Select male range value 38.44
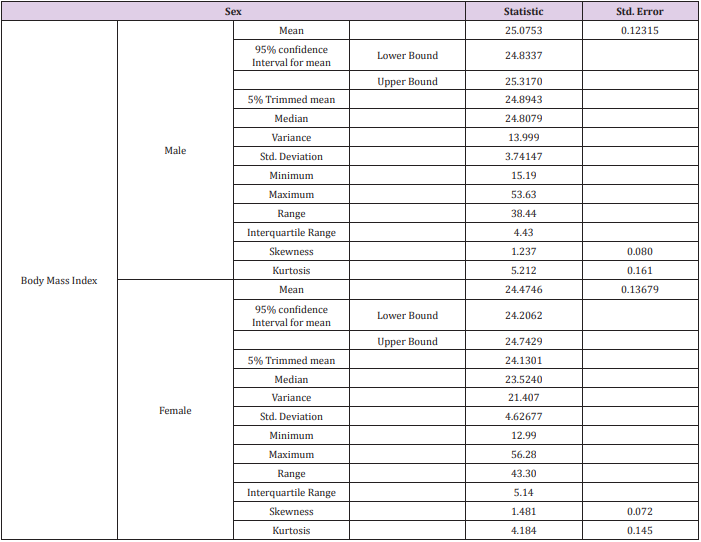The width and height of the screenshot is (701, 542). pos(524,213)
